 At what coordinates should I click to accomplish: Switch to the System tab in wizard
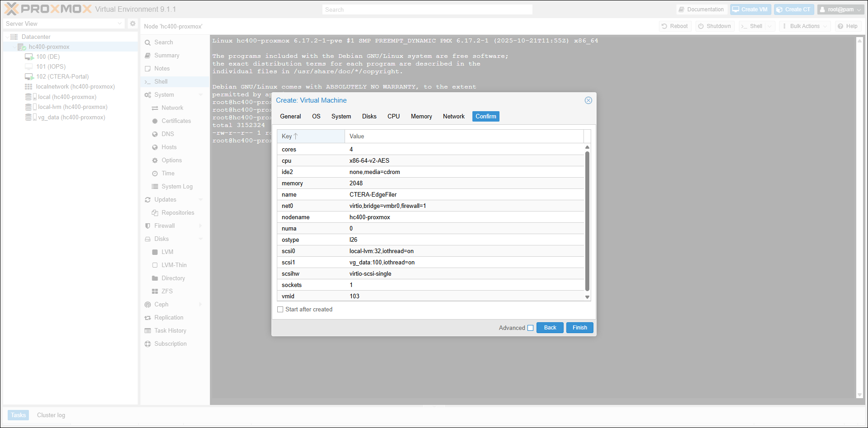pyautogui.click(x=341, y=117)
